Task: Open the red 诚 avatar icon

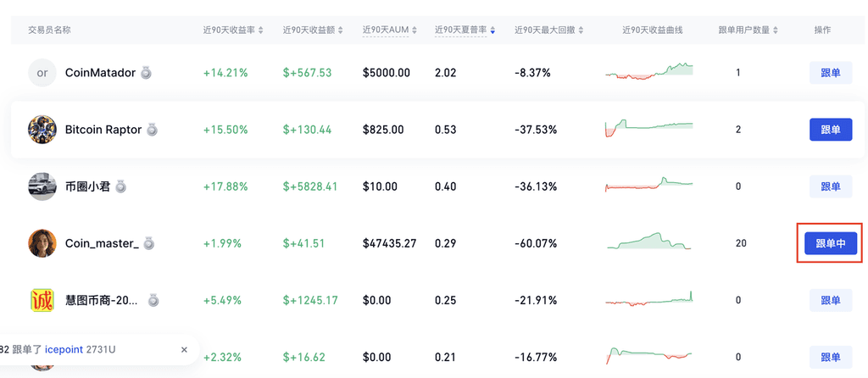Action: pyautogui.click(x=42, y=300)
